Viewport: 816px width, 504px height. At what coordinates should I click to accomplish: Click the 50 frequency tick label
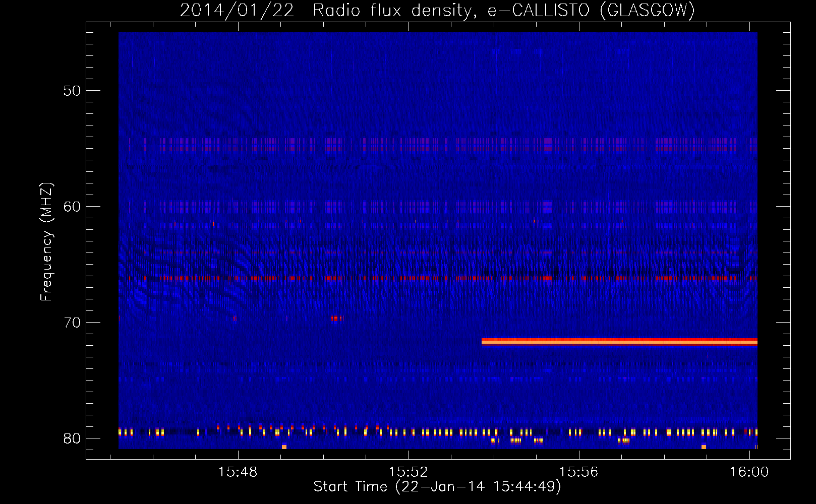click(x=72, y=91)
